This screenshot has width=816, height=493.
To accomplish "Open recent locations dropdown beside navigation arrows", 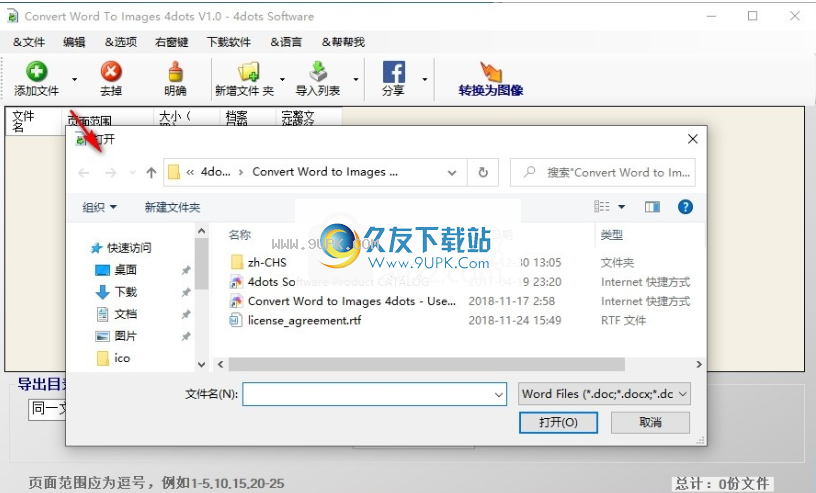I will 133,173.
